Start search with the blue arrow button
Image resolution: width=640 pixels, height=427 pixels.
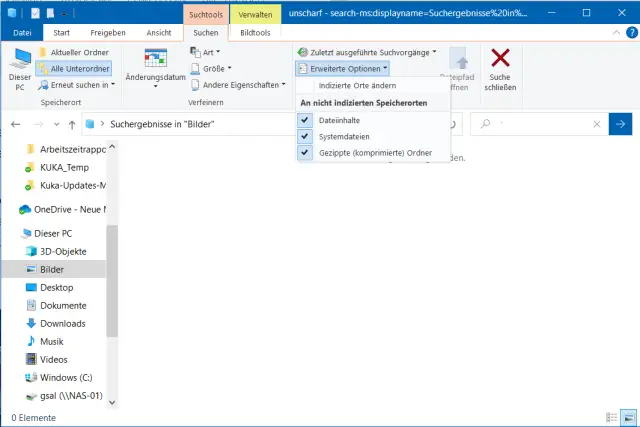pyautogui.click(x=620, y=124)
